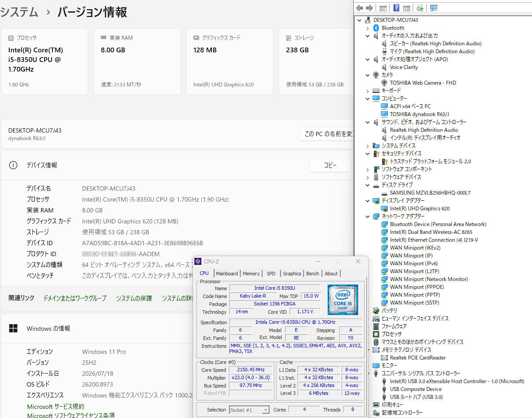The image size is (532, 418).
Task: Click the info circle icon beside デバイス情報
Action: 14,165
